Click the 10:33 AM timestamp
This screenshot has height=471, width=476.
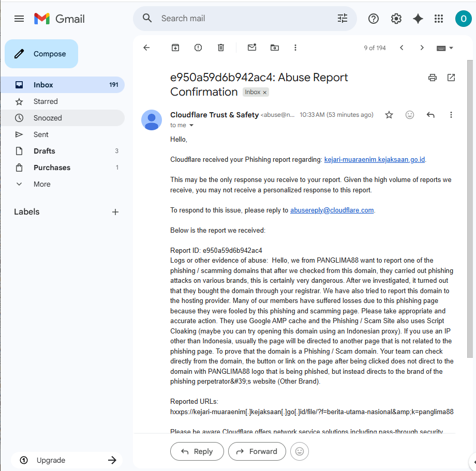coord(336,115)
